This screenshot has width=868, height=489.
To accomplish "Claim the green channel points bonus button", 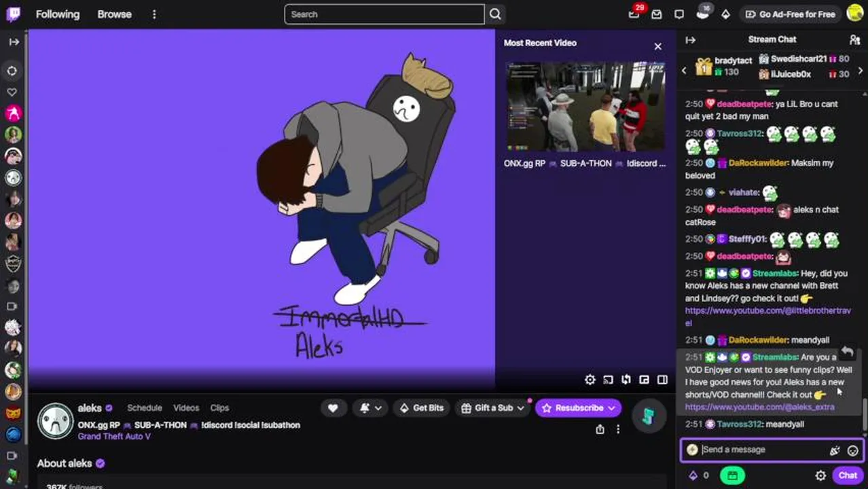I will coord(732,475).
